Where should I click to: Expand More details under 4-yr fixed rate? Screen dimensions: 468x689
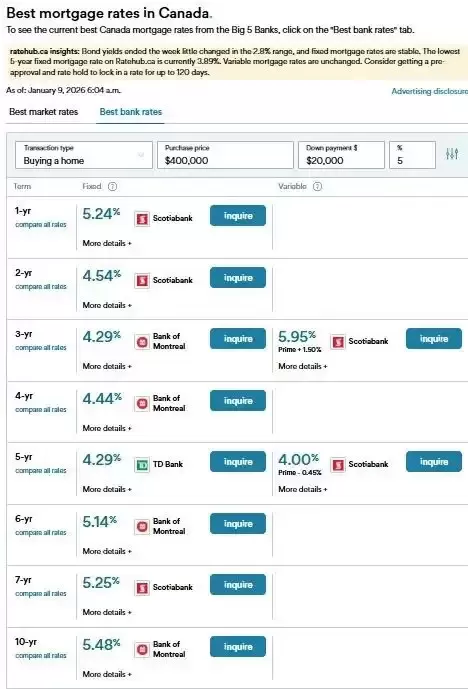click(x=107, y=428)
